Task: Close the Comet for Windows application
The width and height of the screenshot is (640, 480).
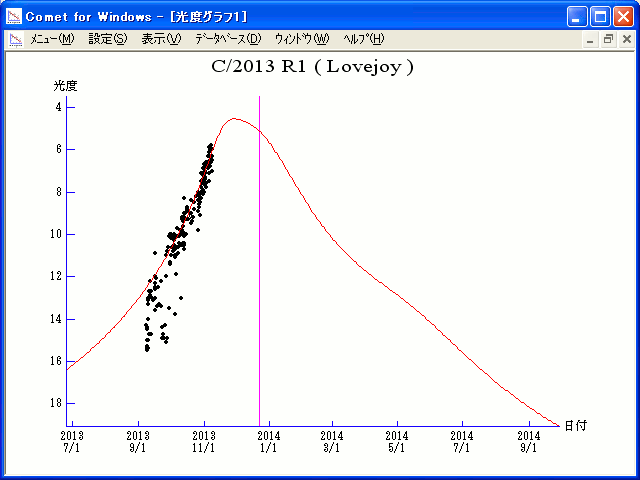Action: pos(624,17)
